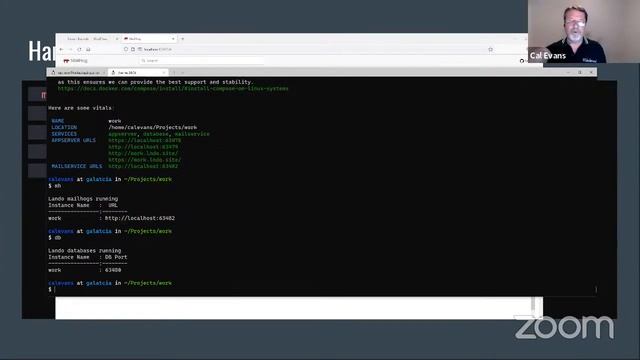Click the MailHog search field
The height and width of the screenshot is (360, 640).
click(x=202, y=60)
